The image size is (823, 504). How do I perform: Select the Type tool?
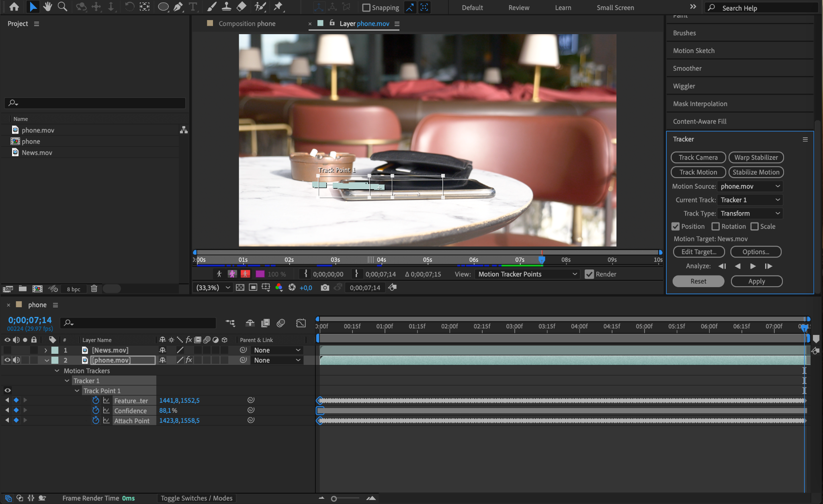coord(193,7)
